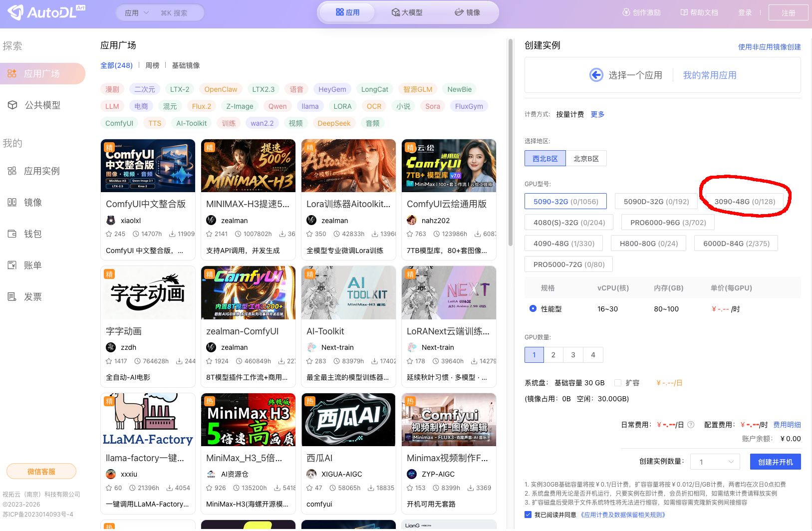Open 应用广场 sidebar icon
Image resolution: width=812 pixels, height=531 pixels.
pyautogui.click(x=12, y=73)
